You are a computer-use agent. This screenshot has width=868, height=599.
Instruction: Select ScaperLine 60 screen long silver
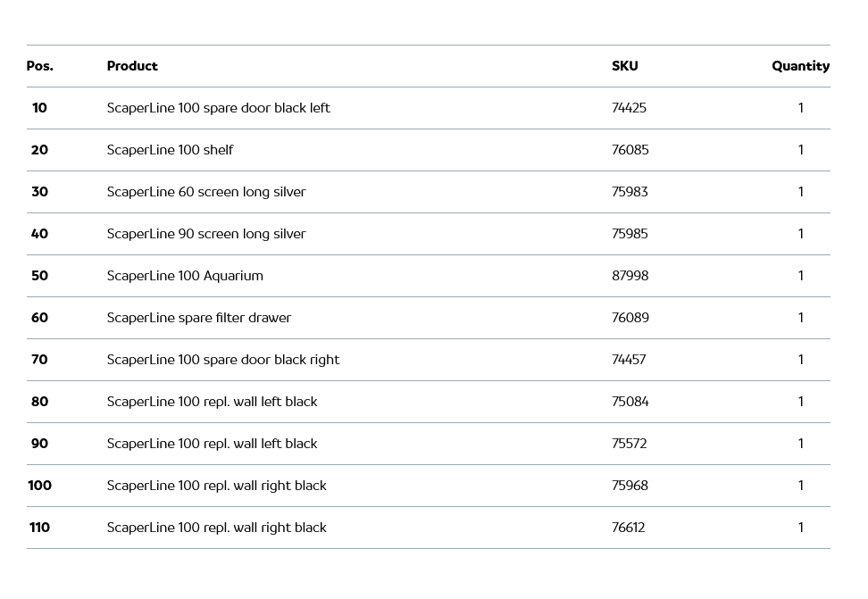pos(206,192)
